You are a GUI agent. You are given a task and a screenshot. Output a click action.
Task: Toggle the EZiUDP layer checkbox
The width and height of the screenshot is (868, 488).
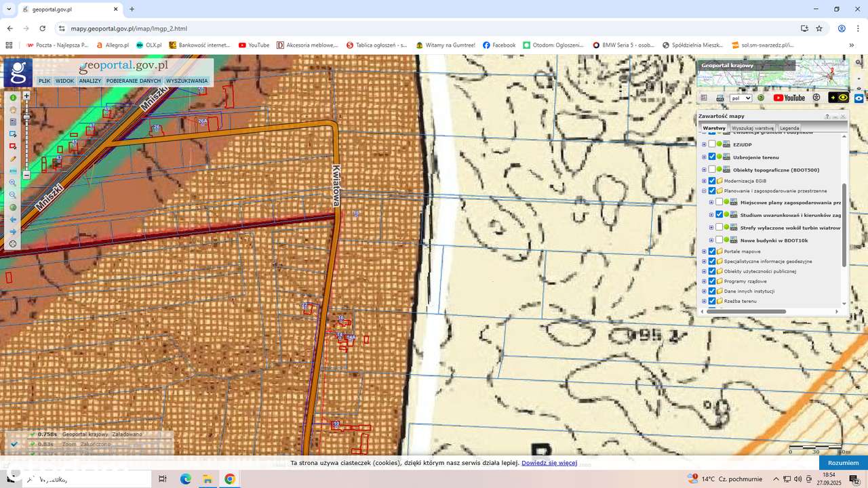[712, 144]
